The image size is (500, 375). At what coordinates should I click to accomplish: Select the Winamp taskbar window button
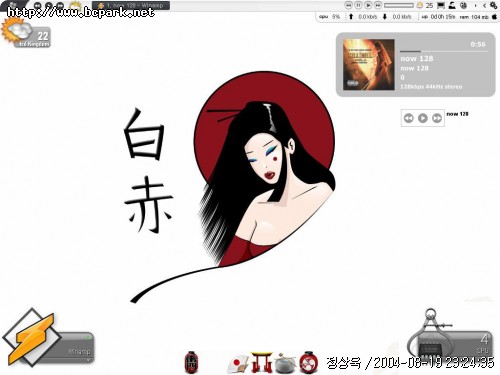pos(131,5)
